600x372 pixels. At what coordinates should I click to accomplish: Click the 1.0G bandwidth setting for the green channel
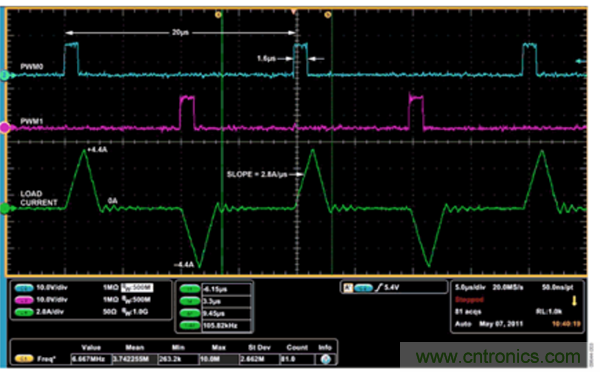tap(135, 312)
